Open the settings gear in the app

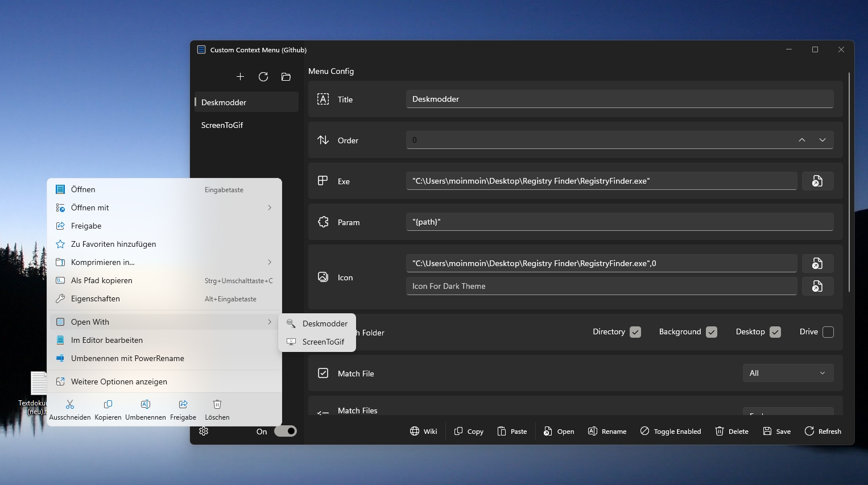click(x=204, y=431)
